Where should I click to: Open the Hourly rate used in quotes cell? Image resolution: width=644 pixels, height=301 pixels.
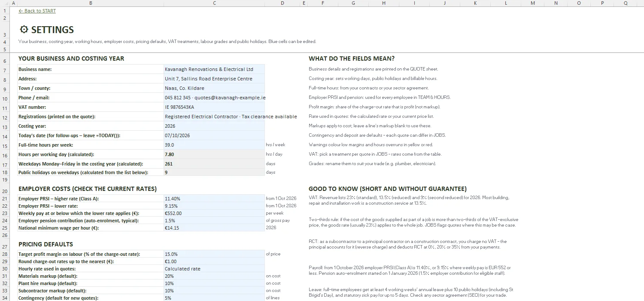(x=214, y=269)
